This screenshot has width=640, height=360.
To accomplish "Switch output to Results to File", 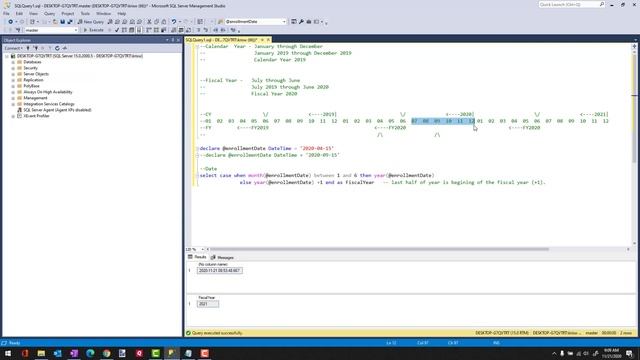I will pyautogui.click(x=188, y=30).
